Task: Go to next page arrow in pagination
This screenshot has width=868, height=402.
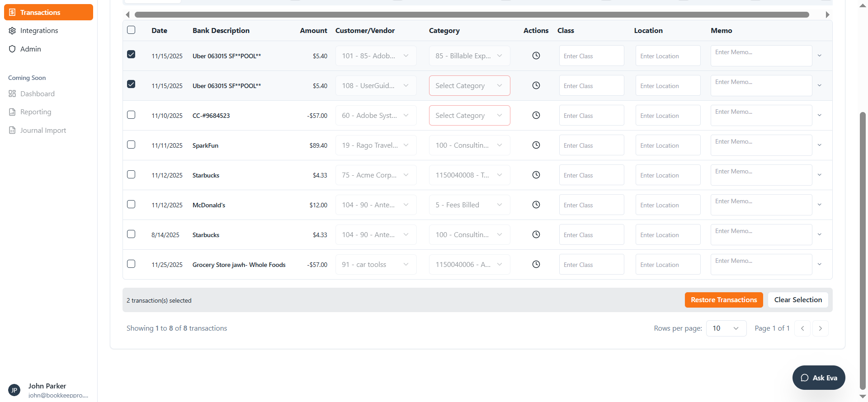Action: [x=820, y=328]
